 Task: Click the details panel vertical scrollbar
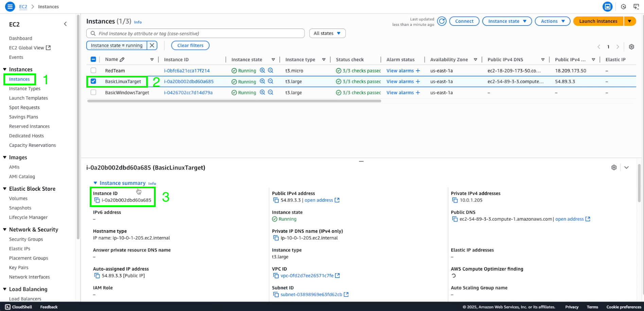pyautogui.click(x=639, y=183)
